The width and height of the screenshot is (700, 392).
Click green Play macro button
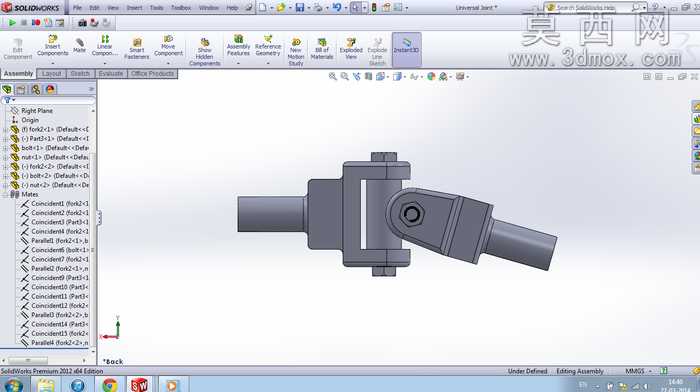click(x=12, y=22)
